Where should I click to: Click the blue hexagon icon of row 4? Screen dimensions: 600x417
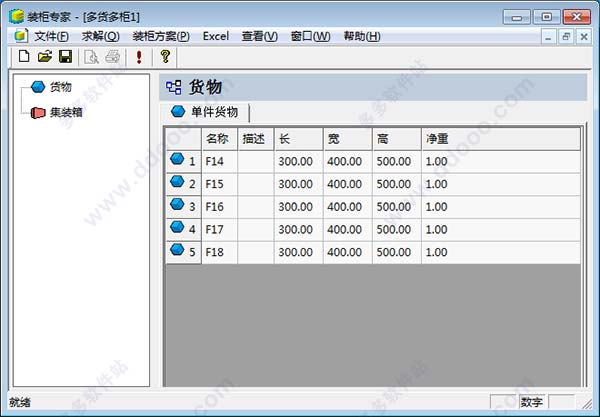click(177, 226)
